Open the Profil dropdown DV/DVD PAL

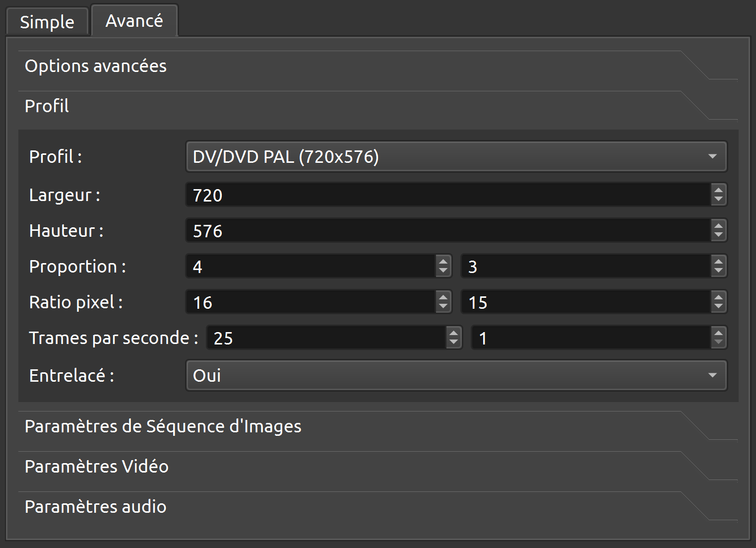(x=456, y=157)
